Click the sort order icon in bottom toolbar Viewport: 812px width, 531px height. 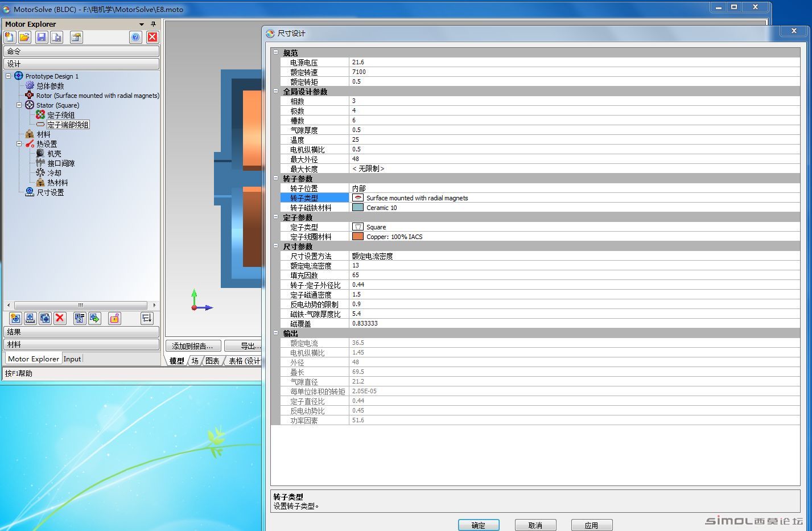click(146, 318)
